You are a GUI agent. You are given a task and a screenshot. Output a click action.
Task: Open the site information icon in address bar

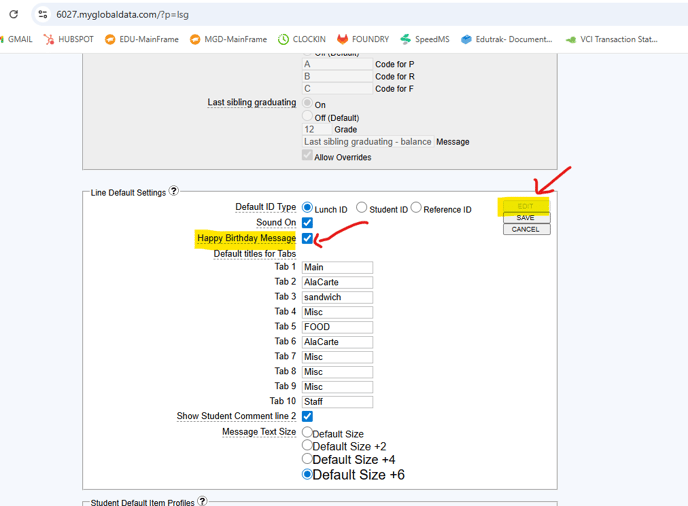point(43,14)
